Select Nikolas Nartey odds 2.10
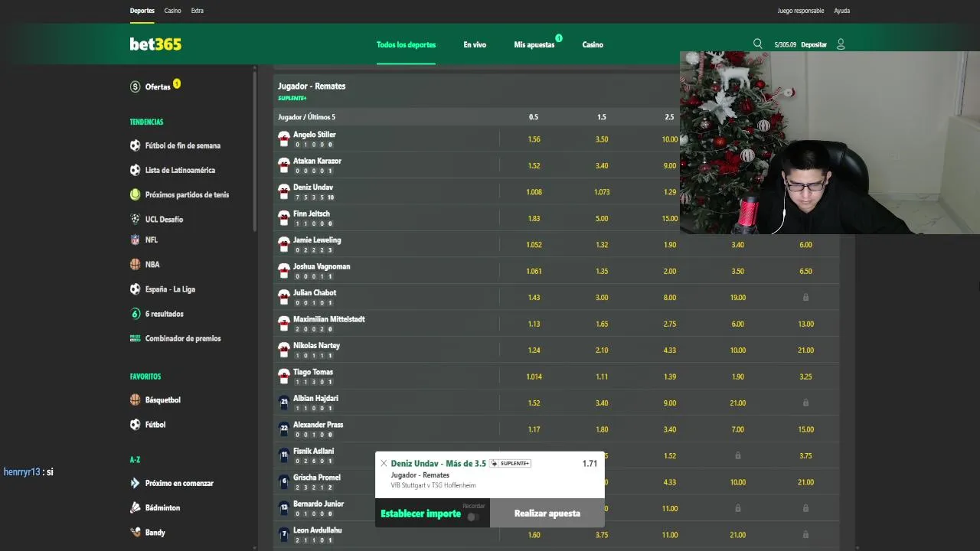This screenshot has height=551, width=980. (602, 350)
